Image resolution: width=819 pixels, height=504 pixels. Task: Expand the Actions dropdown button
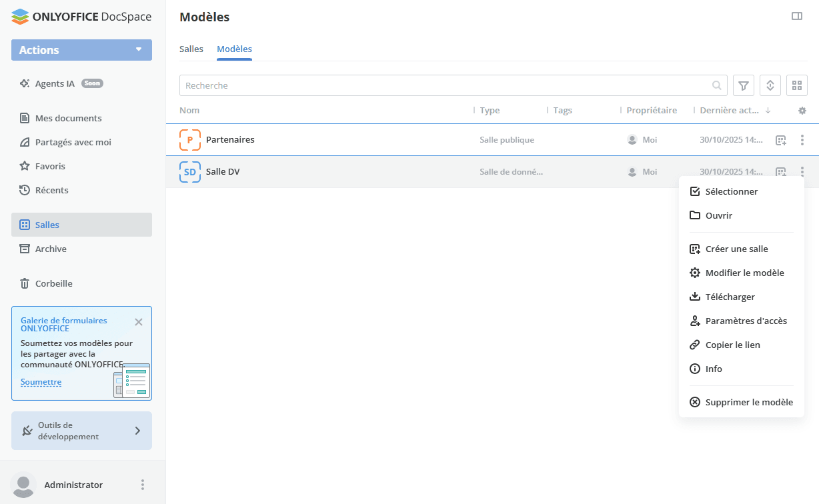(x=81, y=50)
